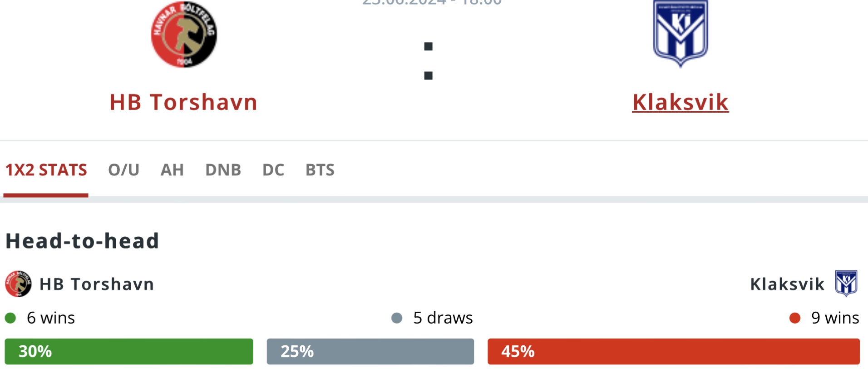Open the 1X2 STATS tab
Viewport: 868px width, 369px height.
tap(46, 170)
